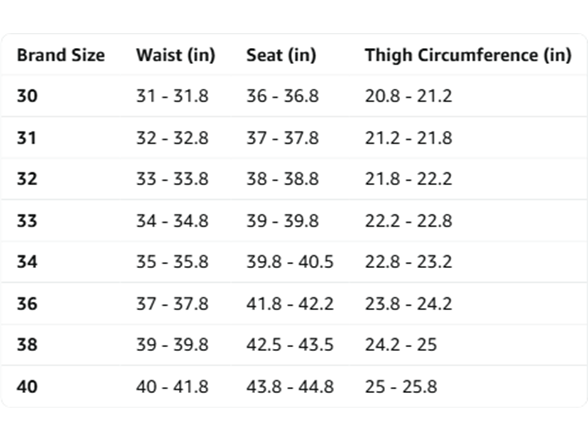588x441 pixels.
Task: Click the Brand Size column header
Action: pos(61,55)
